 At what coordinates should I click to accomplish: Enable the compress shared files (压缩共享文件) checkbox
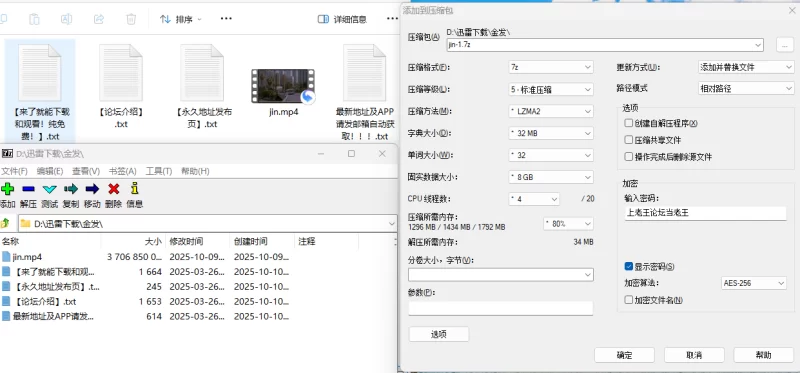click(629, 140)
